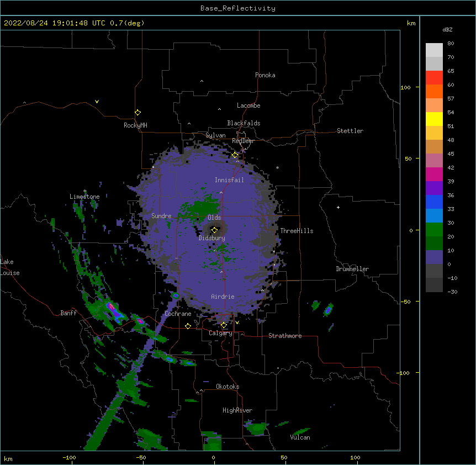Click the -50 tick on the bottom axis
Image resolution: width=476 pixels, height=465 pixels.
coord(141,458)
